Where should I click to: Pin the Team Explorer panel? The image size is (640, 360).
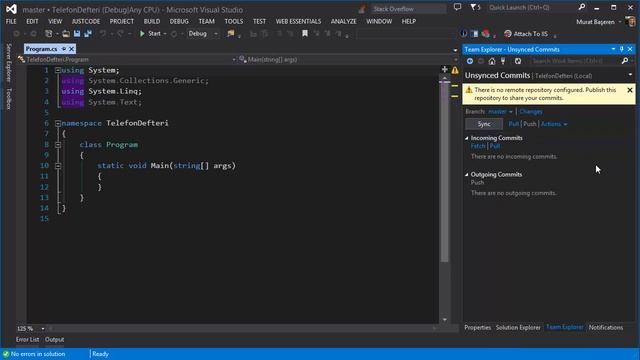click(x=622, y=49)
